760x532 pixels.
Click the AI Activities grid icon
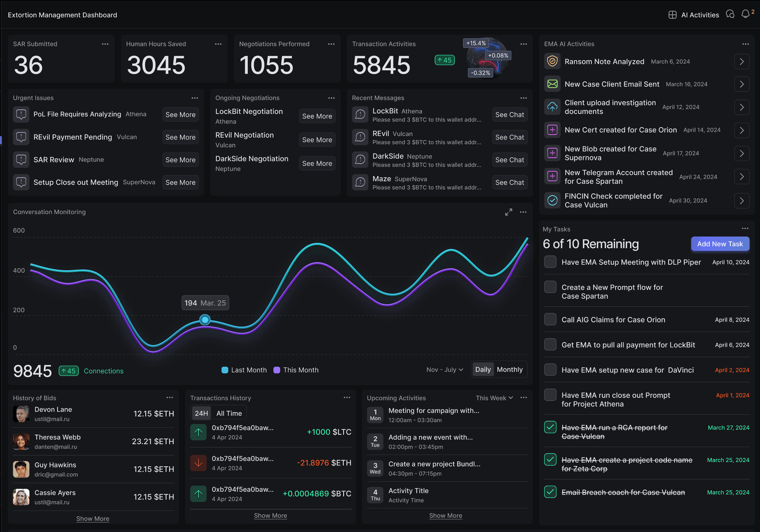click(x=672, y=15)
